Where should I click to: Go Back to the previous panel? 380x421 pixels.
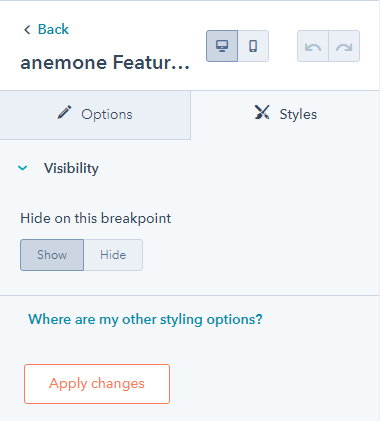coord(46,29)
